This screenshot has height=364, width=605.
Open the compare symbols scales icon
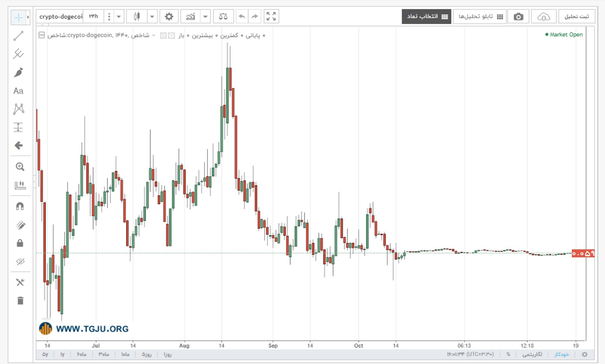click(223, 16)
